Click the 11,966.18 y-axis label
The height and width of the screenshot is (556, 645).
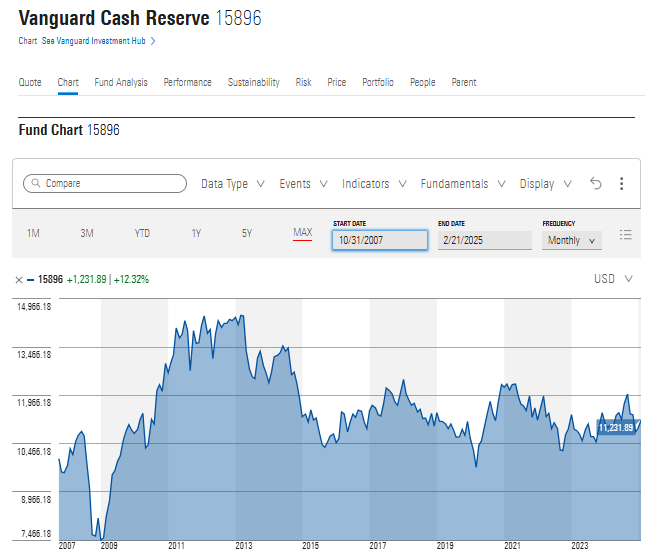tap(34, 403)
